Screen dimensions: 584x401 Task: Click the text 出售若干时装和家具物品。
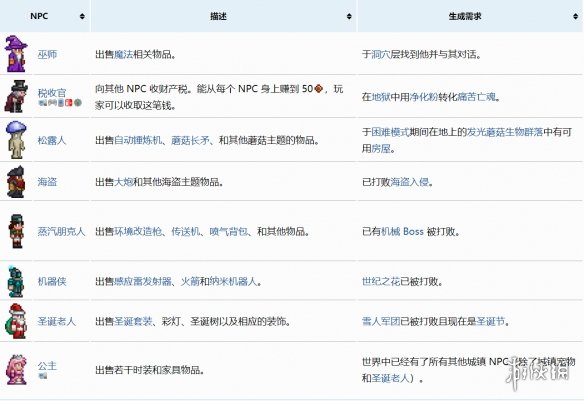tap(150, 370)
